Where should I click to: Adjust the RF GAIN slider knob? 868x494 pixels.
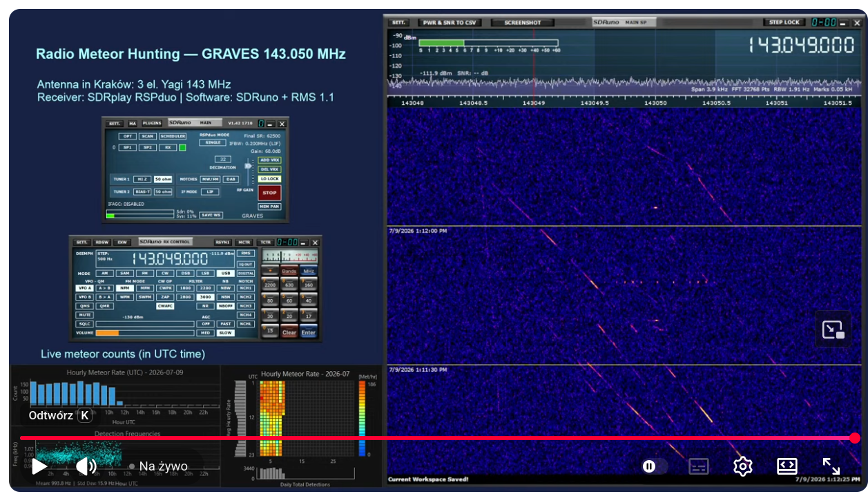pos(248,166)
